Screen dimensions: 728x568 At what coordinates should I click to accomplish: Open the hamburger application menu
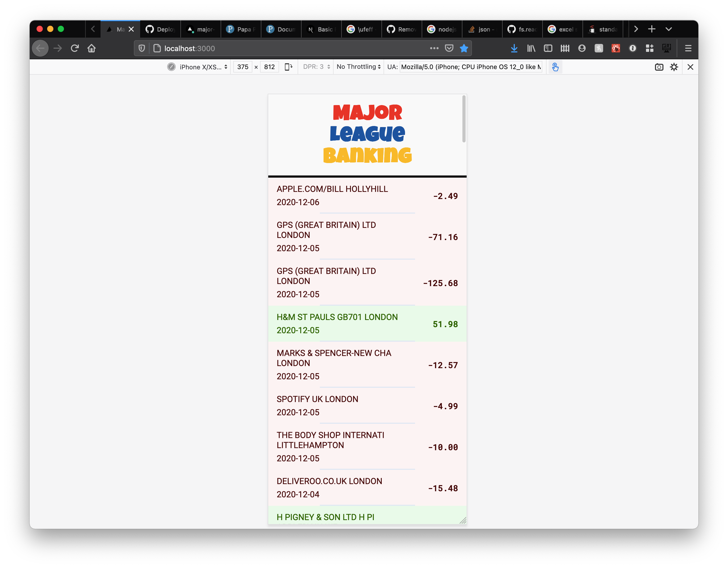coord(688,48)
